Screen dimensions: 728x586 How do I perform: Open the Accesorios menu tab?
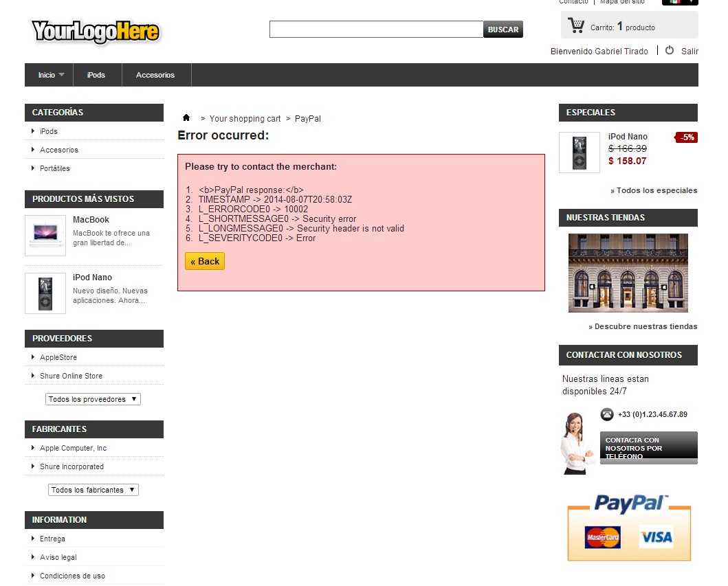[155, 75]
